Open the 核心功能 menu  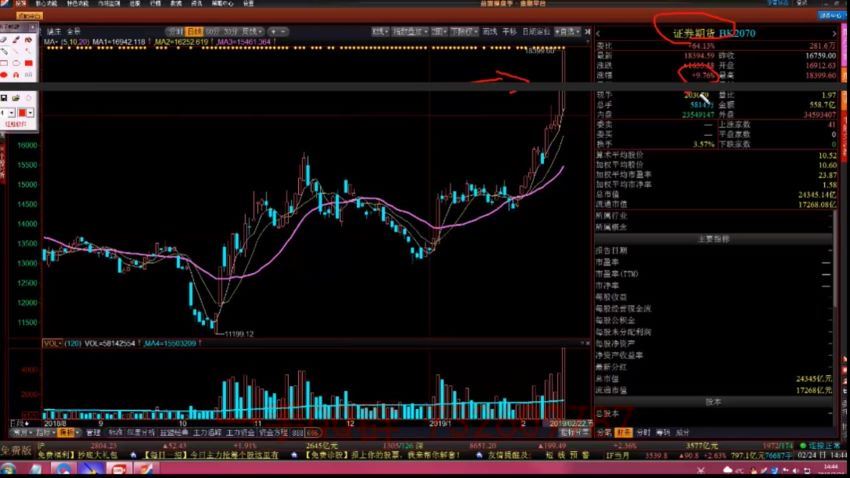click(x=46, y=3)
